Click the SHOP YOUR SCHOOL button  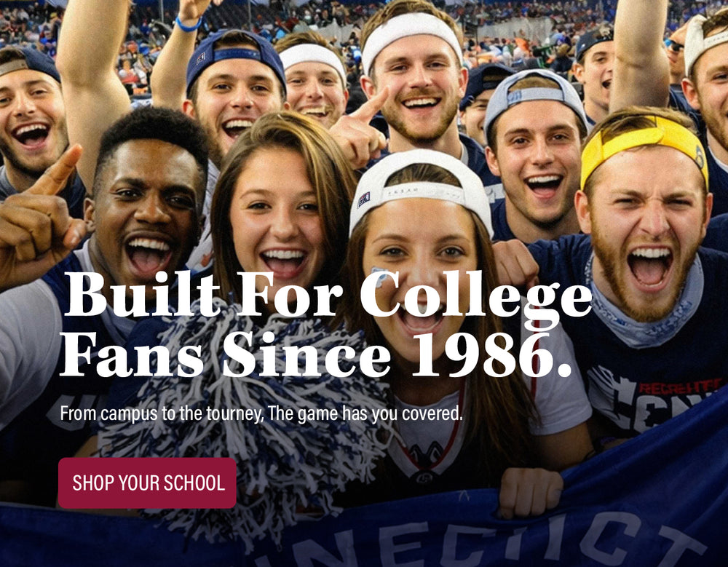click(147, 483)
